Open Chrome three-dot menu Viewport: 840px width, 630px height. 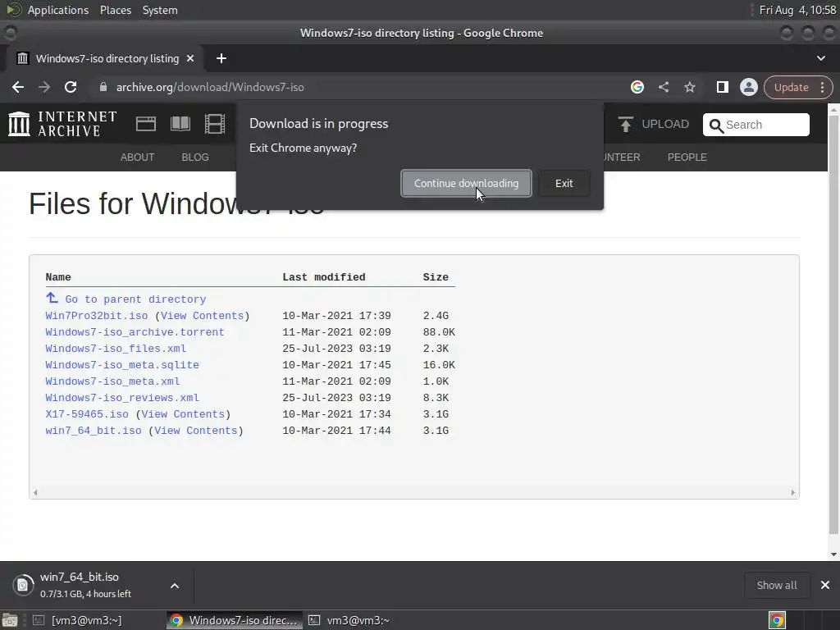point(822,87)
